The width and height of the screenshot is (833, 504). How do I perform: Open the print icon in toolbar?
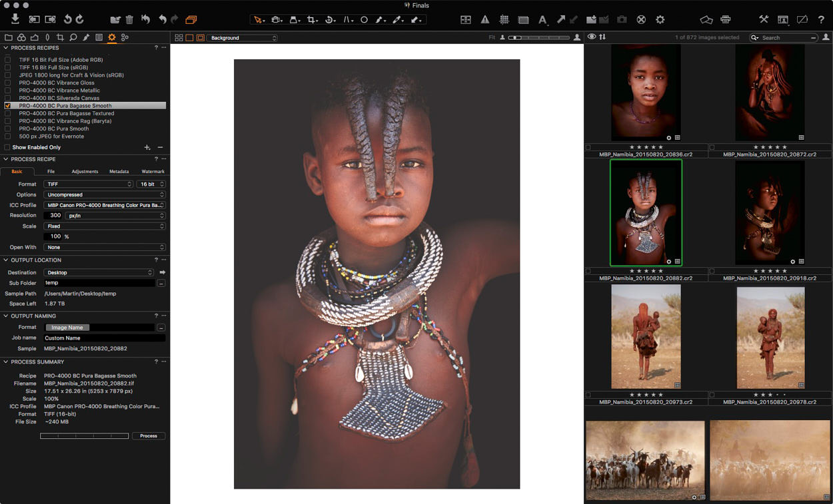726,20
